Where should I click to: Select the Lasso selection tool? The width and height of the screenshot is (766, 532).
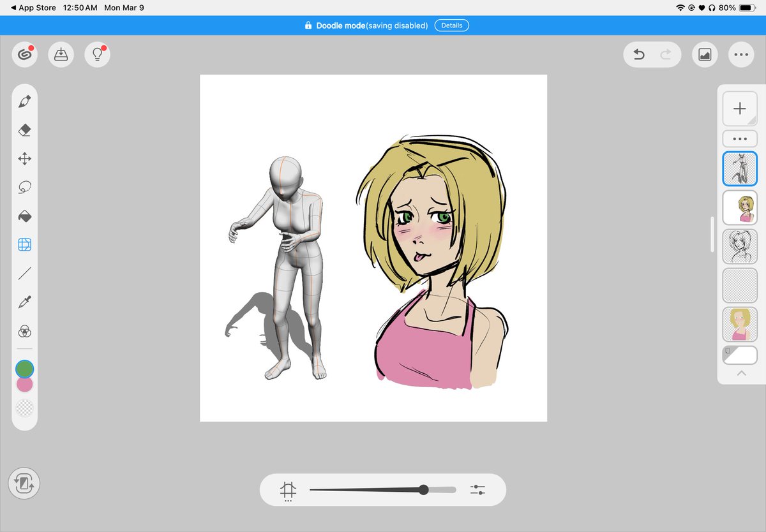(25, 188)
